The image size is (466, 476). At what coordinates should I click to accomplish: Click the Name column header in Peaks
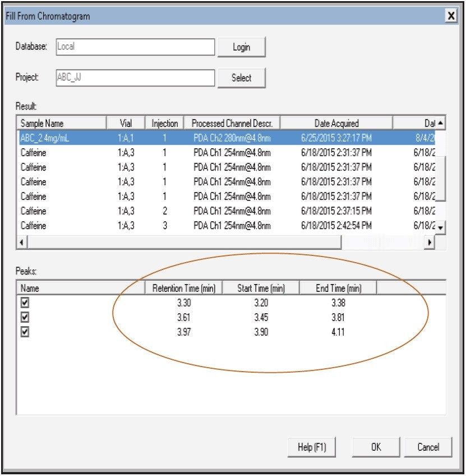point(81,288)
